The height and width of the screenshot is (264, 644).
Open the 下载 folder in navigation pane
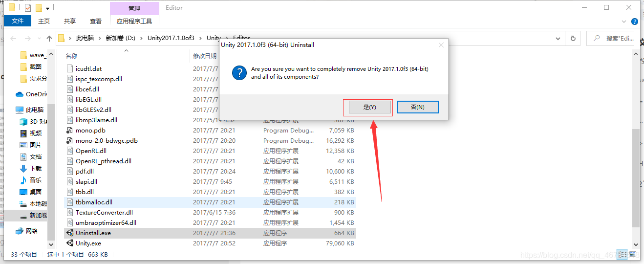click(30, 169)
